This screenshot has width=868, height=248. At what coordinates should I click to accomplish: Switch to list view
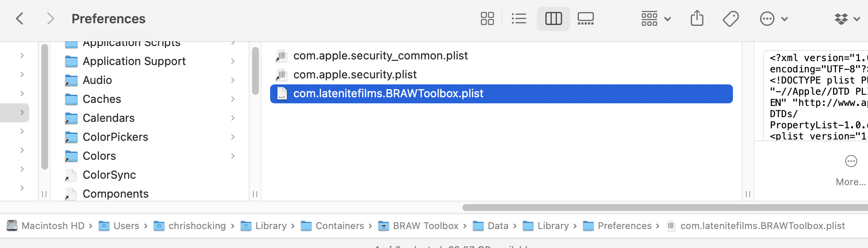click(x=519, y=19)
